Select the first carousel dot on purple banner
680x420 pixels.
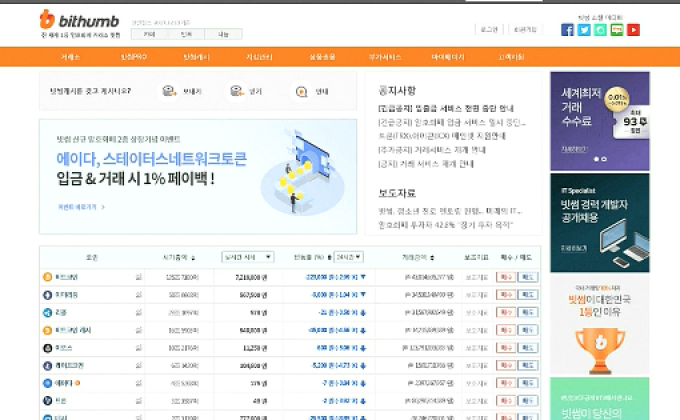596,159
